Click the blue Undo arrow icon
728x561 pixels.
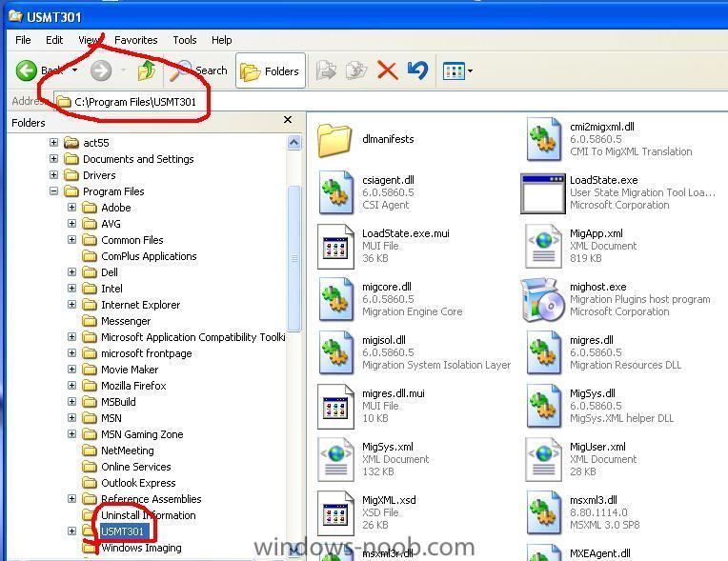tap(417, 70)
